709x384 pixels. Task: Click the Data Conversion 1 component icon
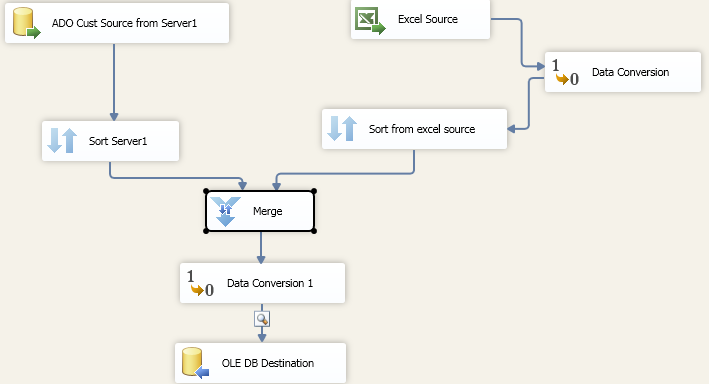[200, 283]
